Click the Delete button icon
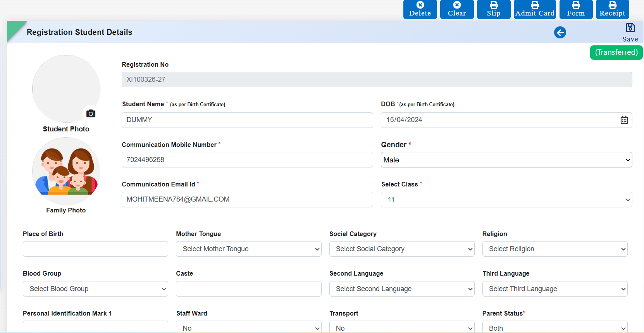Screen dimensions: 644x333 pos(420,5)
